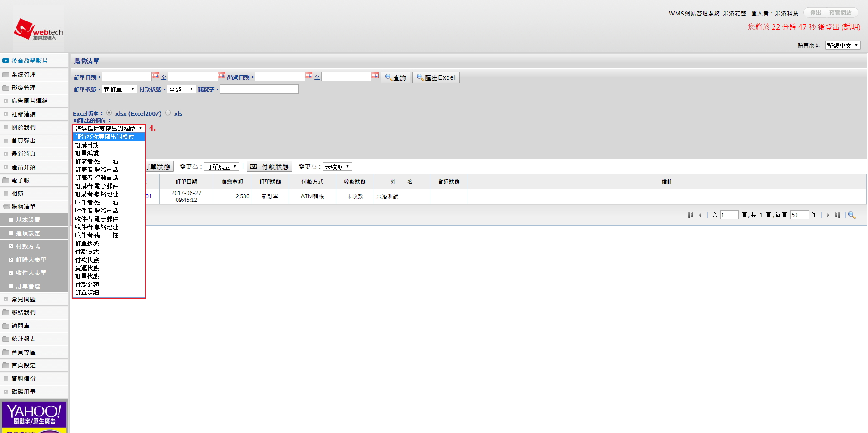The width and height of the screenshot is (868, 433).
Task: Go to the first page of results
Action: (691, 215)
